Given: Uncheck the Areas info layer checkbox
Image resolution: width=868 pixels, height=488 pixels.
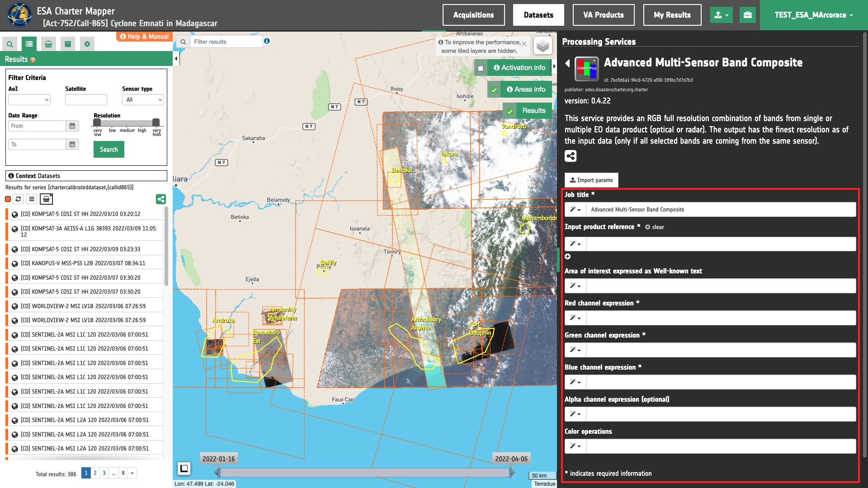Looking at the screenshot, I should click(x=494, y=90).
